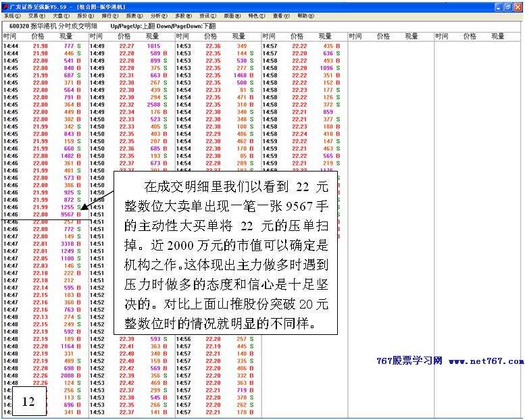Select the 1015 volume cell at 14:49
This screenshot has height=420, width=525.
tap(154, 46)
